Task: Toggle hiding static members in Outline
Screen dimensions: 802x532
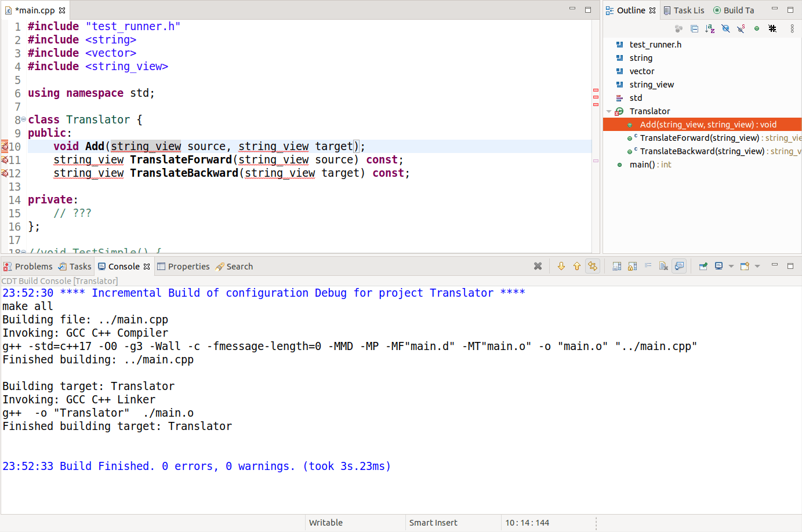Action: click(x=741, y=28)
